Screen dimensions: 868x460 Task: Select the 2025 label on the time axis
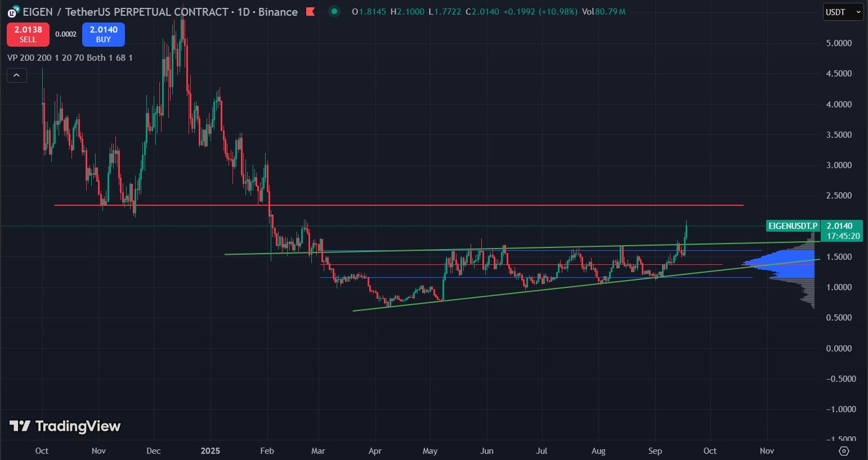(210, 450)
